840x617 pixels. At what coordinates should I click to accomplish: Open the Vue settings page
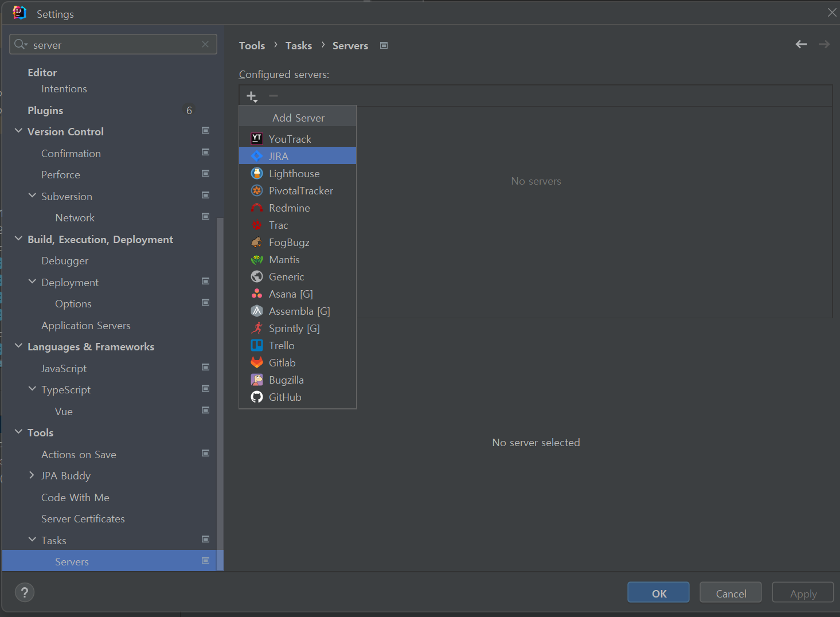(64, 411)
